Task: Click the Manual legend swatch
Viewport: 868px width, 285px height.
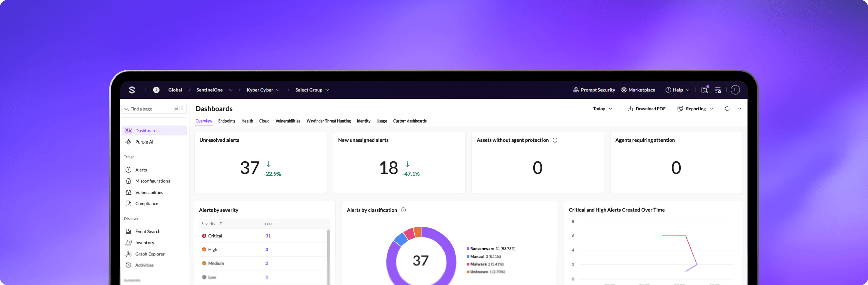Action: click(x=468, y=257)
